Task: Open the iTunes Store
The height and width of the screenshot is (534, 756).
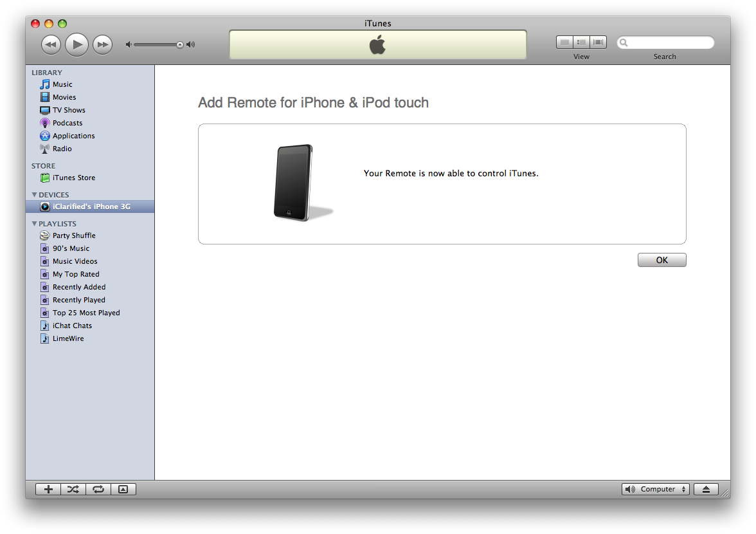Action: (73, 178)
